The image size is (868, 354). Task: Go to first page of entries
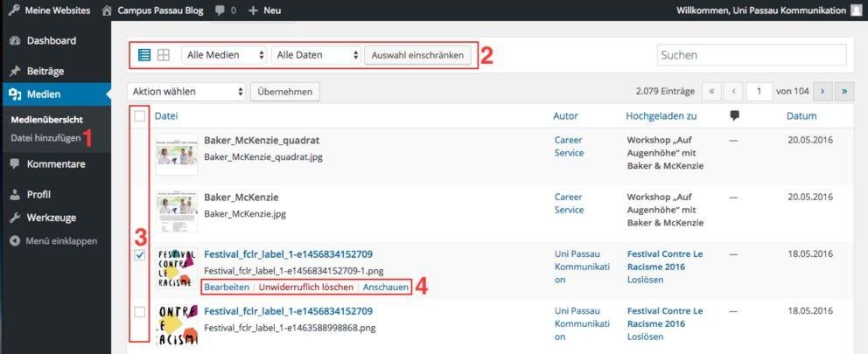(x=711, y=92)
